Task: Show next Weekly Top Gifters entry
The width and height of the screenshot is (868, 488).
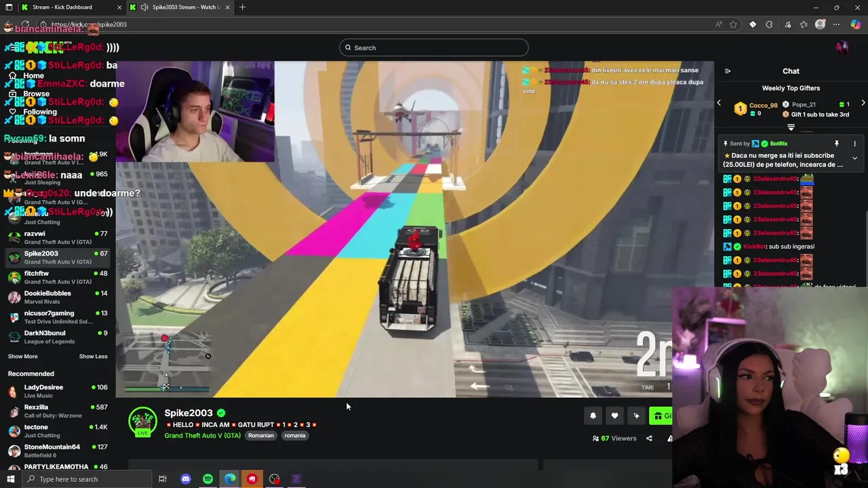Action: [x=863, y=103]
